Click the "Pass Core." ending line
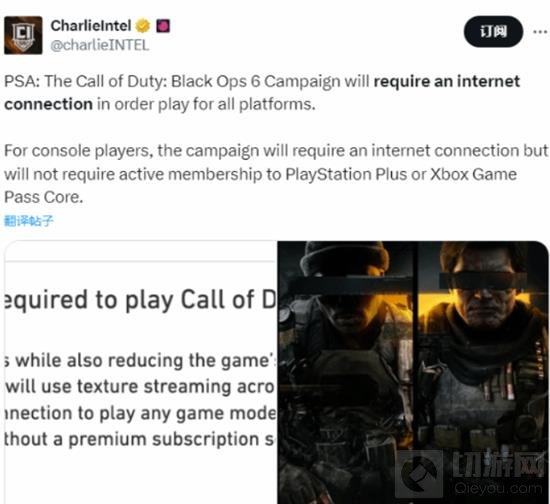Screen dimensions: 550x504 click(43, 197)
